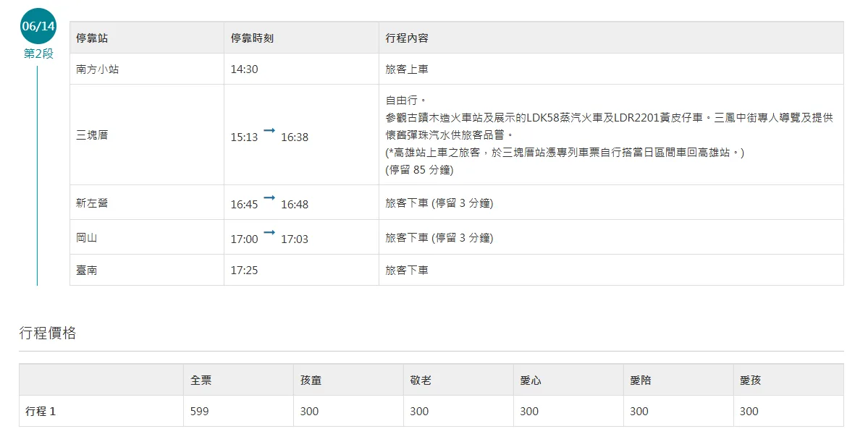This screenshot has width=868, height=434.
Task: Click the 敬老 price column header
Action: tap(421, 380)
